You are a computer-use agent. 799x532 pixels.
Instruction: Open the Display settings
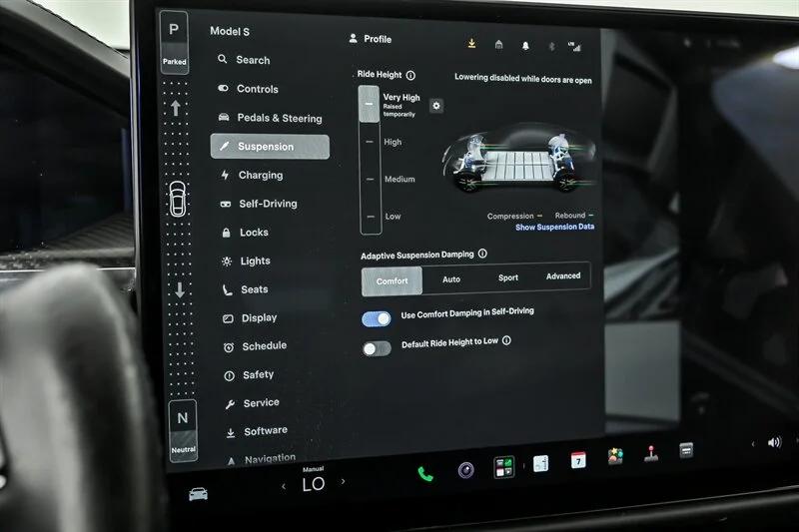[251, 317]
